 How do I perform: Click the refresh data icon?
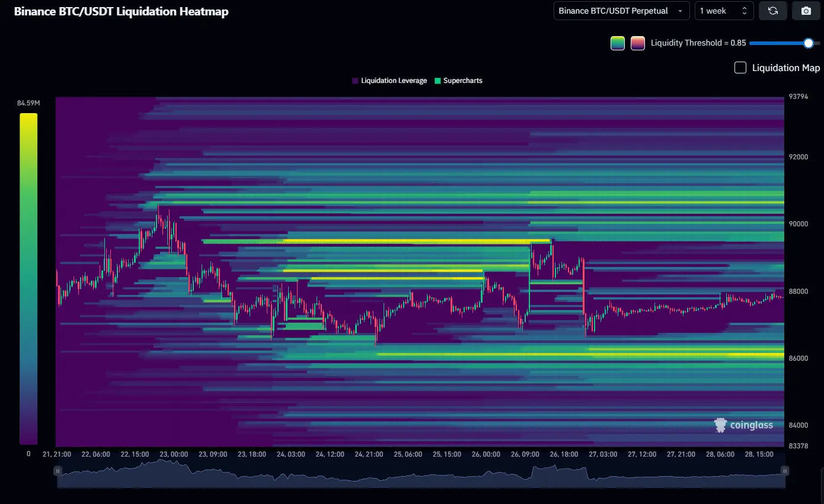(x=772, y=11)
